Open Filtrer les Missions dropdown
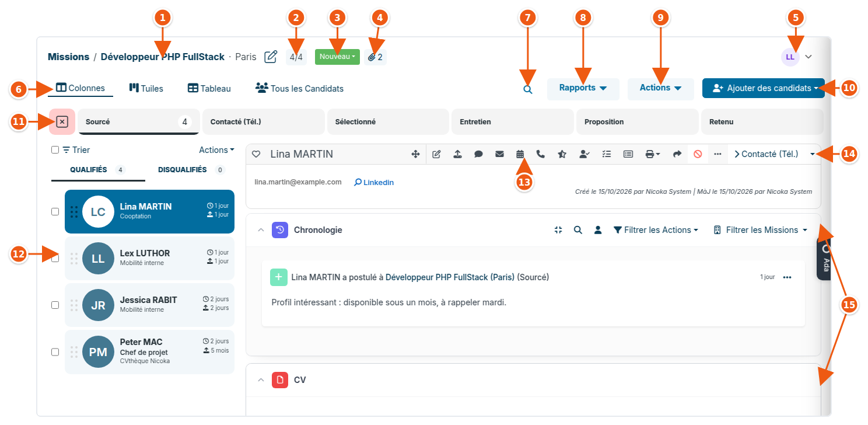Viewport: 868px width, 425px height. point(761,230)
